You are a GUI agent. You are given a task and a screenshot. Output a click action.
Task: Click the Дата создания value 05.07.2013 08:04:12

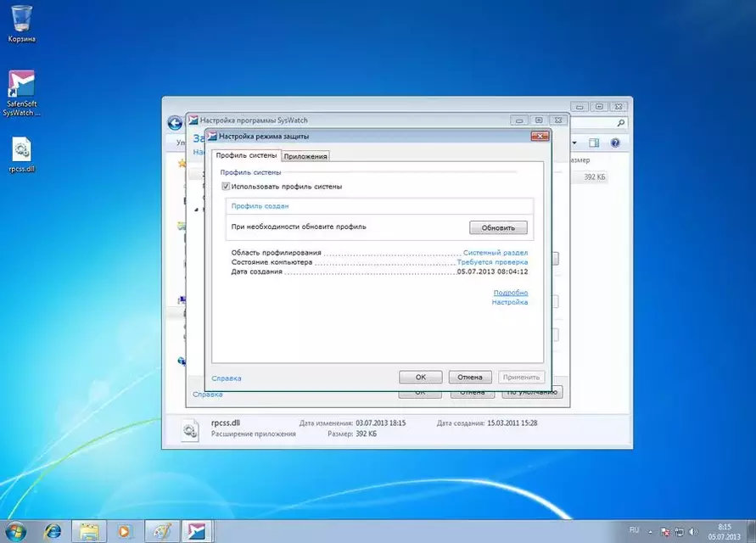pos(492,271)
